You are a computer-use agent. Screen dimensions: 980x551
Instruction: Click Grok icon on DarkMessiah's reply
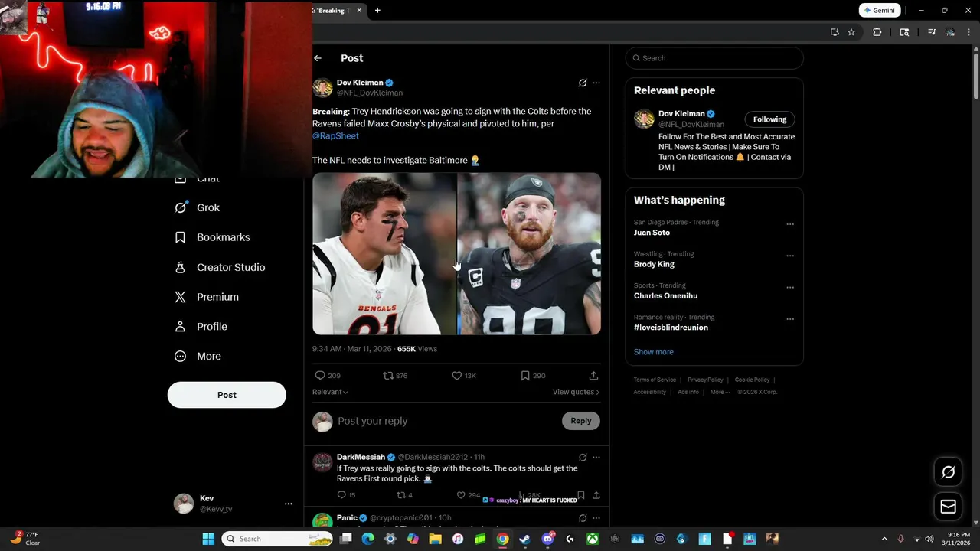point(583,458)
